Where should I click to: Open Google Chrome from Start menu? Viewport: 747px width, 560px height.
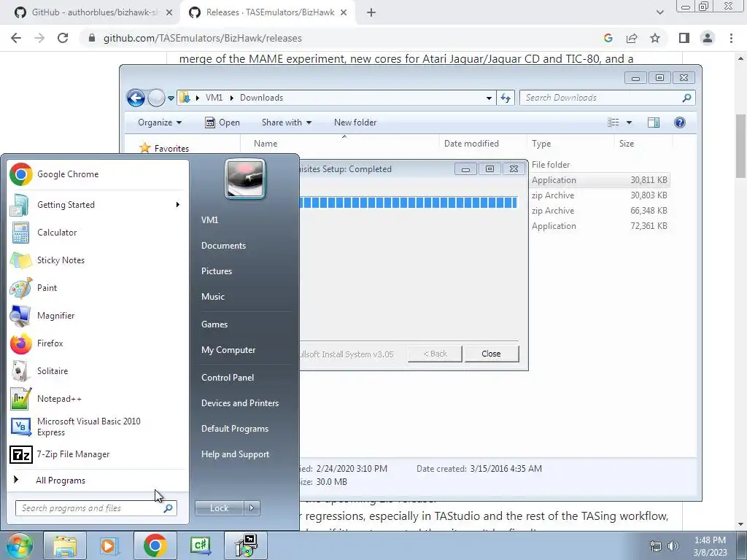pyautogui.click(x=96, y=174)
